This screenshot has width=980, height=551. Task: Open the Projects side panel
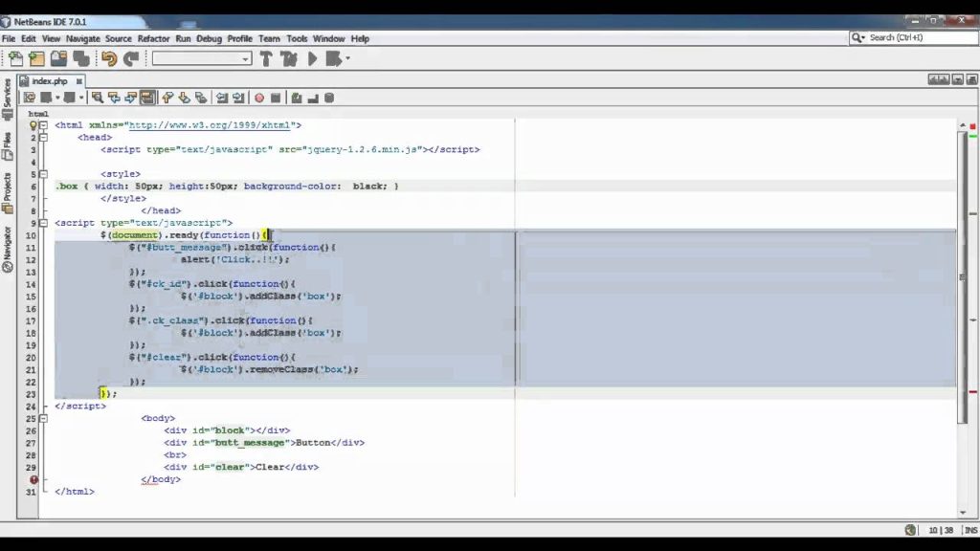pos(8,193)
